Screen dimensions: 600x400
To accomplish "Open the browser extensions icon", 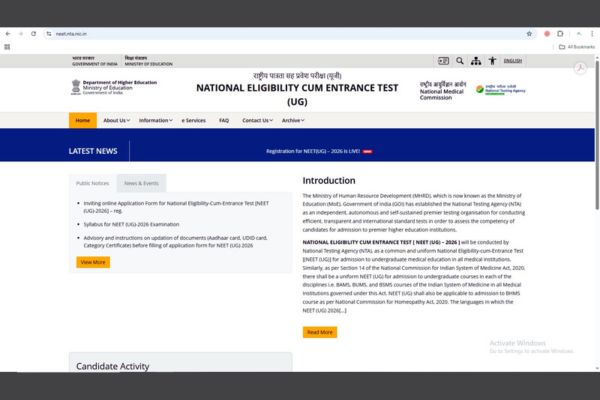I will tap(559, 33).
